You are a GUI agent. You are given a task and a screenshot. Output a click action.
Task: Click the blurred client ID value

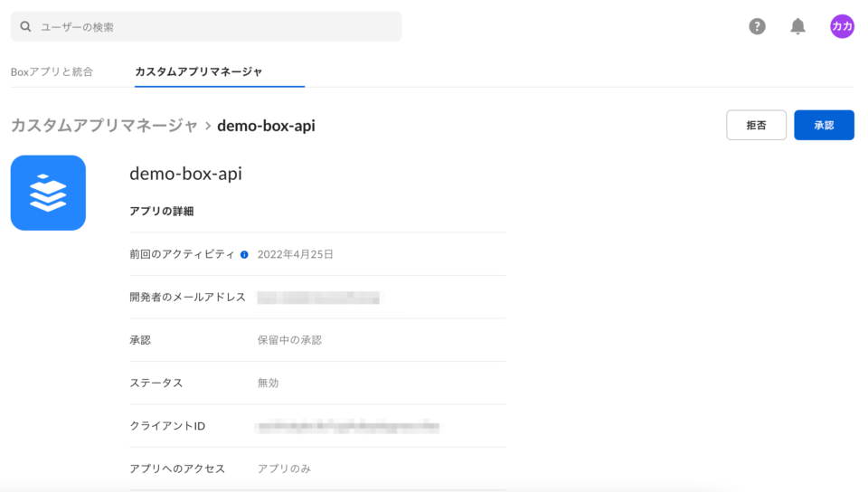tap(348, 426)
